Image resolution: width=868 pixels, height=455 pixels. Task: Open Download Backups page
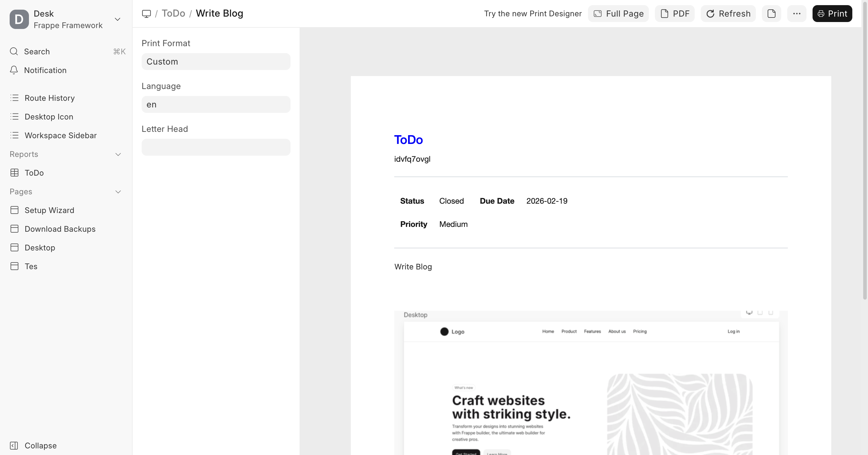click(x=60, y=229)
